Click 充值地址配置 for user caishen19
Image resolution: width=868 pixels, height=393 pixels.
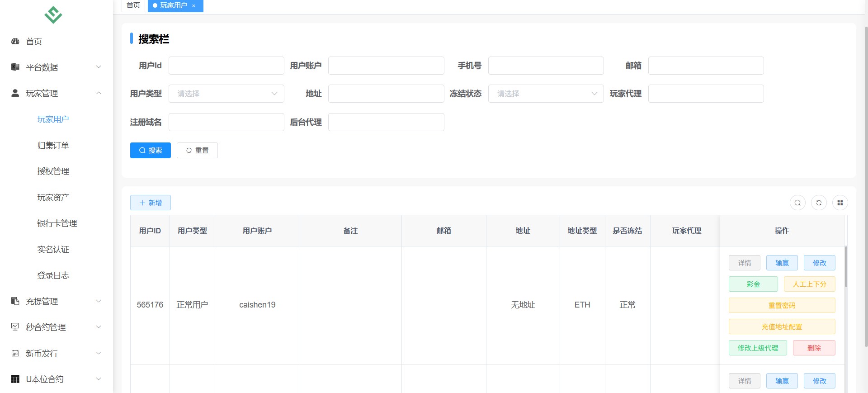782,327
